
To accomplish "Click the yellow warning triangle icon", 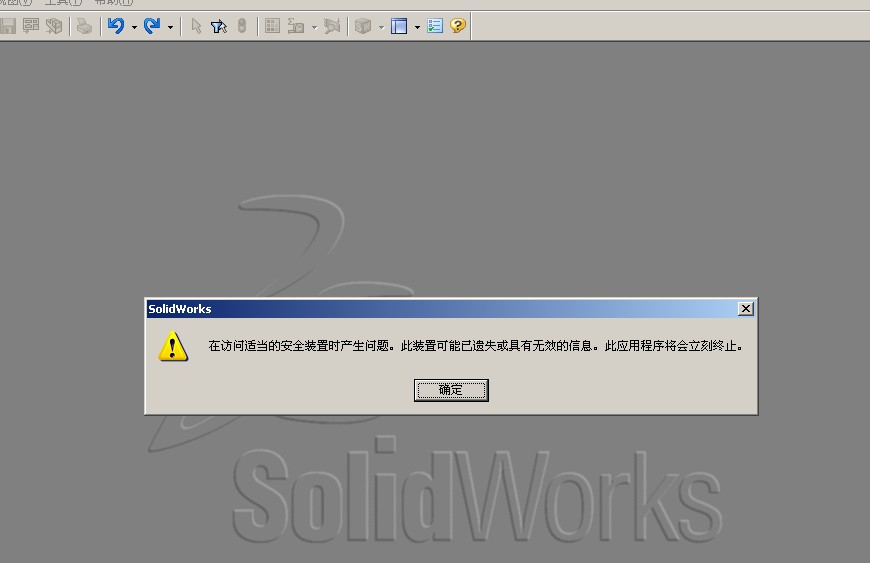I will click(173, 346).
